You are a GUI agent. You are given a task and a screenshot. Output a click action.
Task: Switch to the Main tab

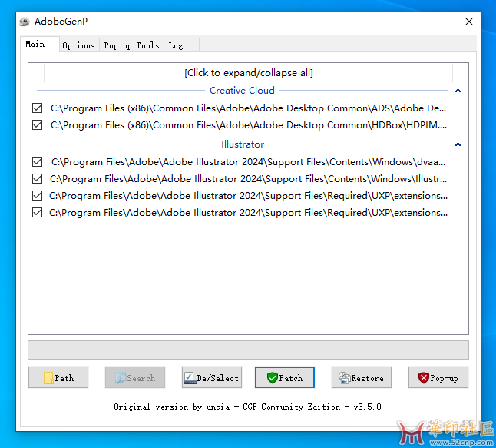tap(39, 44)
